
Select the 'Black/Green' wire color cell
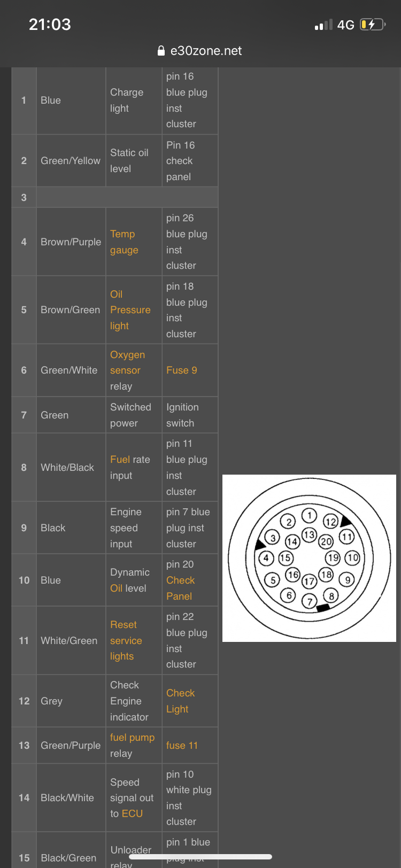71,850
